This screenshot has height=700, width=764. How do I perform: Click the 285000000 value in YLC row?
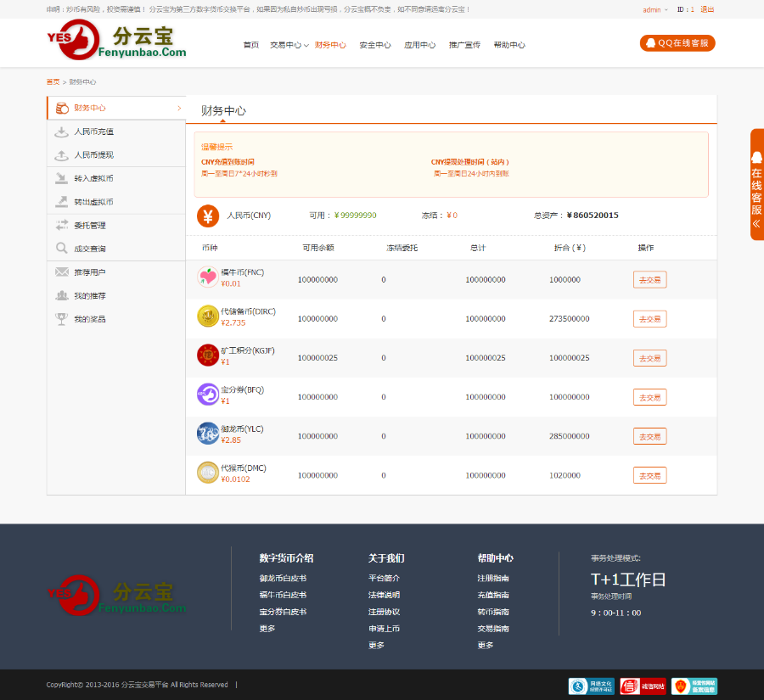tap(569, 436)
